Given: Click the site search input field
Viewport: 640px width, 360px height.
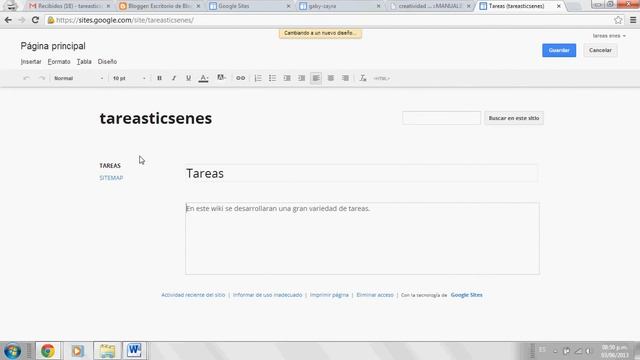Looking at the screenshot, I should [441, 118].
